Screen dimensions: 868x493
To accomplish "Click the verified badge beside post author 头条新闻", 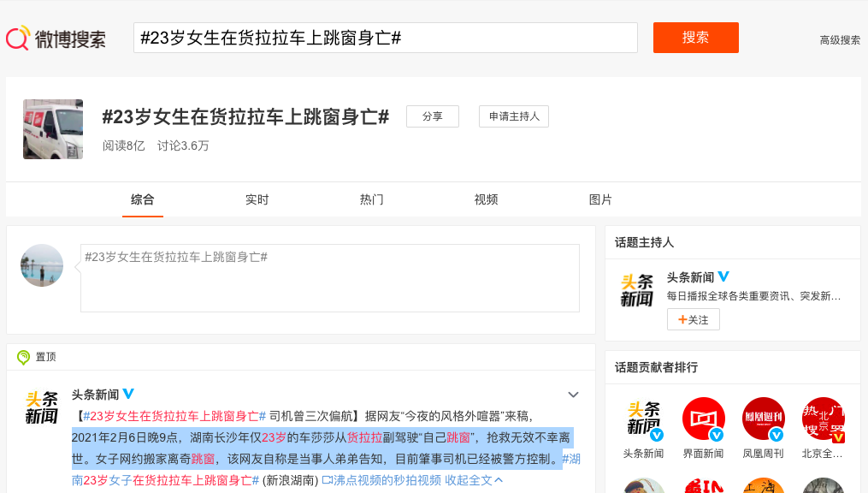I will (128, 394).
